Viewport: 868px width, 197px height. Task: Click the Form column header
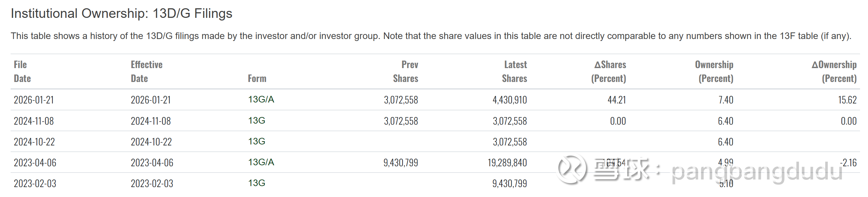pos(257,78)
